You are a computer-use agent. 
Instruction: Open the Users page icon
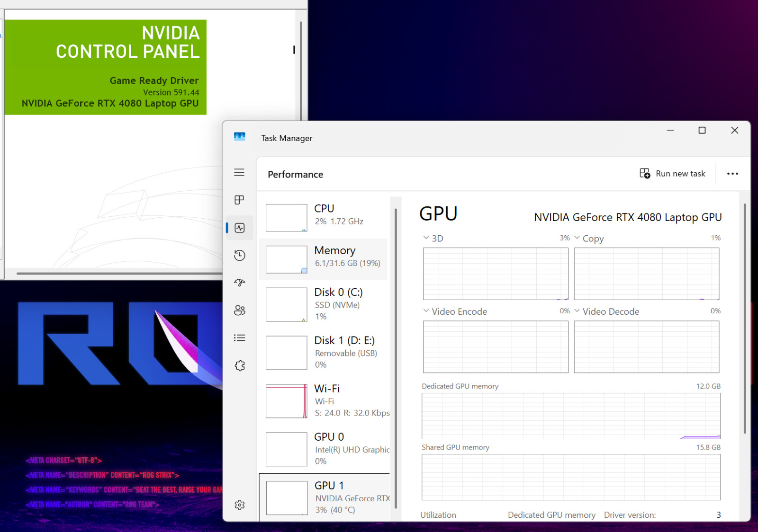[240, 310]
